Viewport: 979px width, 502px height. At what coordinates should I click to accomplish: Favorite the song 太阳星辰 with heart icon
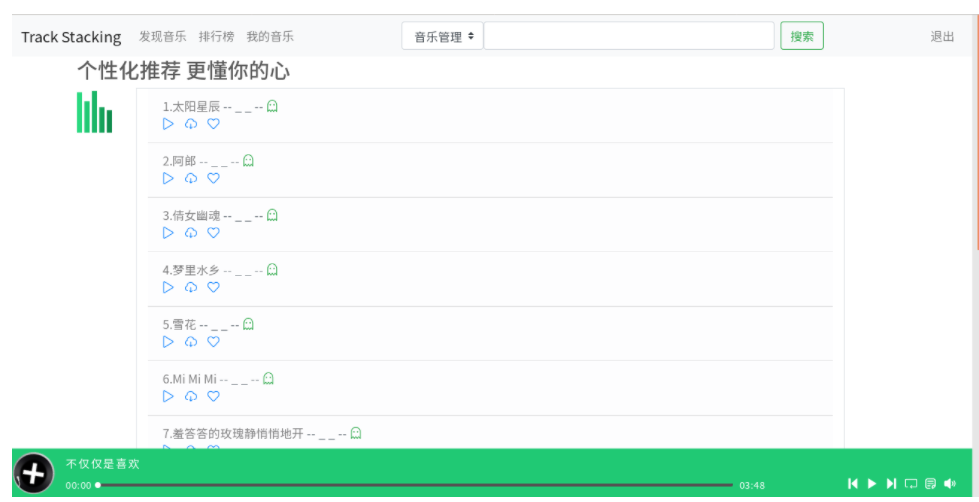pyautogui.click(x=214, y=124)
